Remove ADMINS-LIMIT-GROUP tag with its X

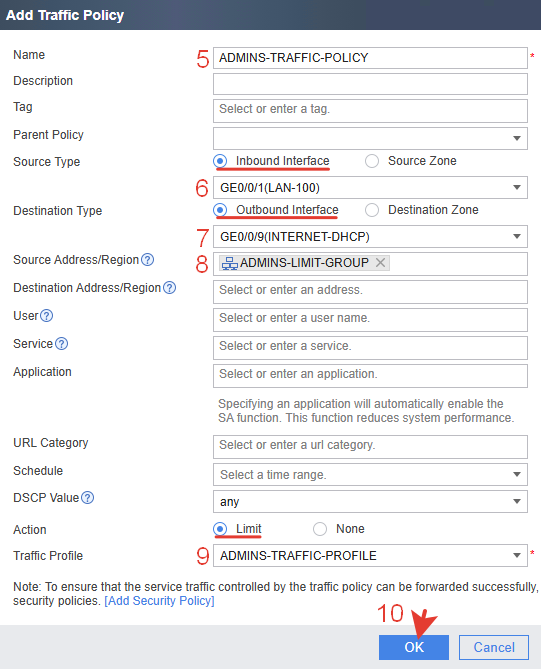pyautogui.click(x=380, y=263)
